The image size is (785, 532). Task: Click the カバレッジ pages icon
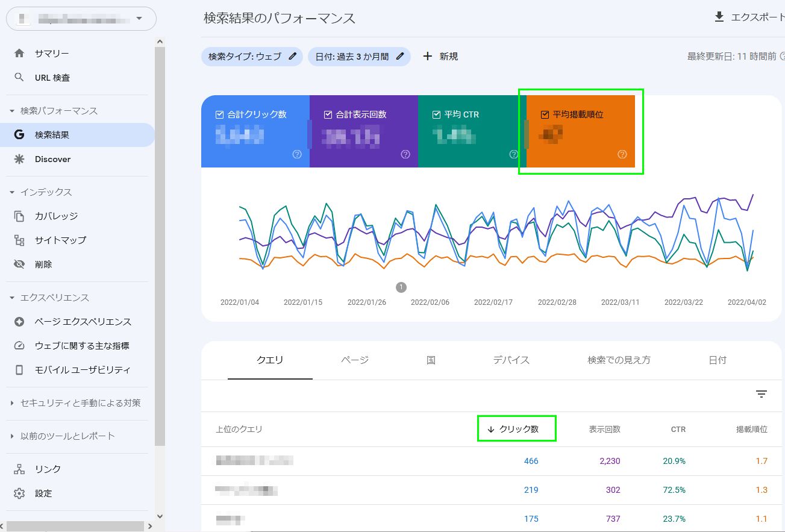point(19,216)
